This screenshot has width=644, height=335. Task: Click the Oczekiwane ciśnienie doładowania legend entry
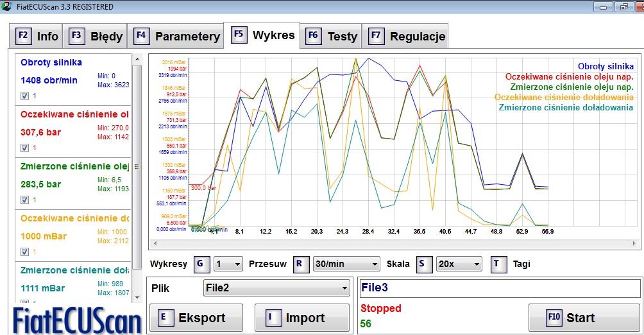coord(564,97)
